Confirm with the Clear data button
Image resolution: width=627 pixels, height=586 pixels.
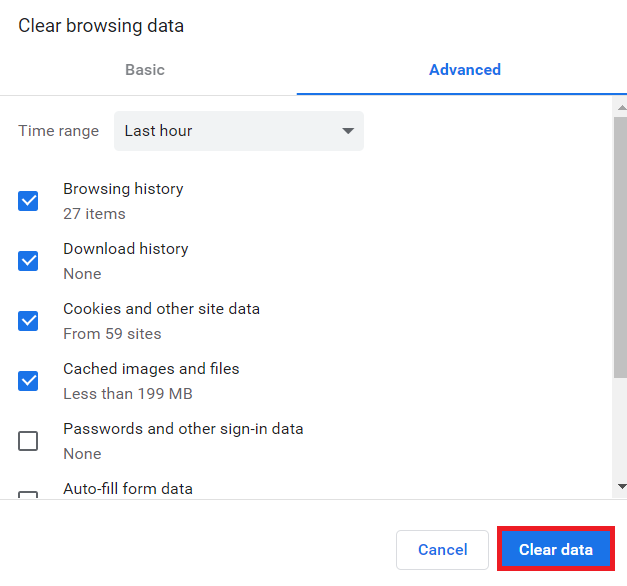555,550
